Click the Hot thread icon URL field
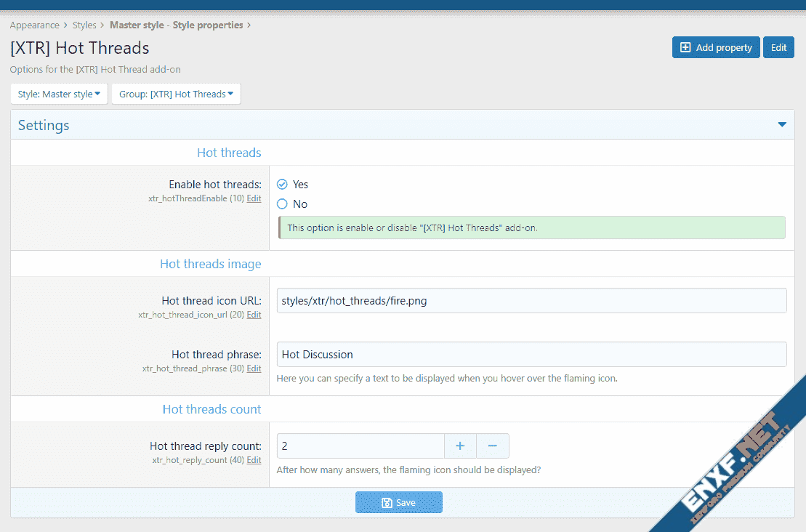The height and width of the screenshot is (532, 806). click(x=531, y=301)
